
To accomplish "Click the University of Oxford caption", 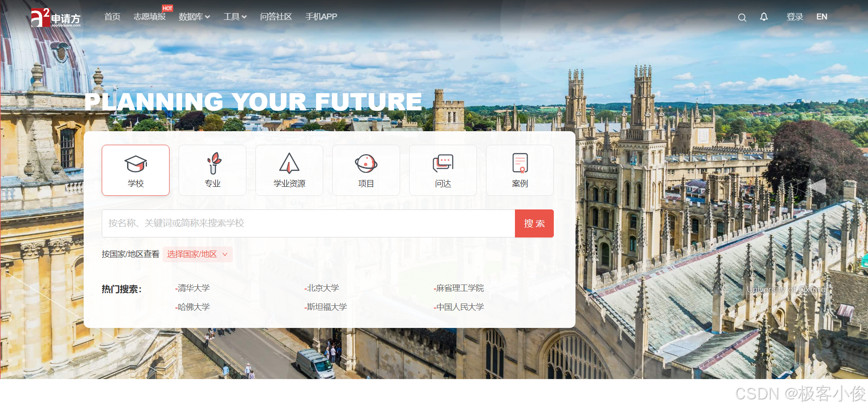I will pyautogui.click(x=786, y=289).
